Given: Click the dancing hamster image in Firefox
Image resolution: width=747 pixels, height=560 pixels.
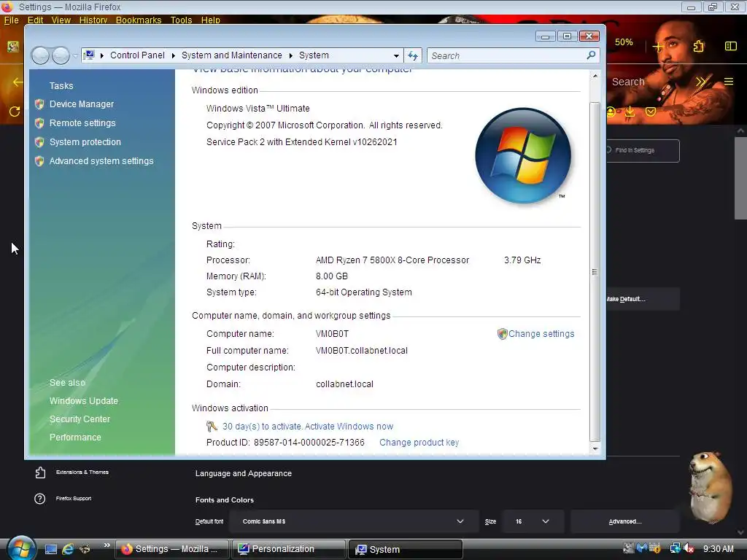Looking at the screenshot, I should coord(711,486).
